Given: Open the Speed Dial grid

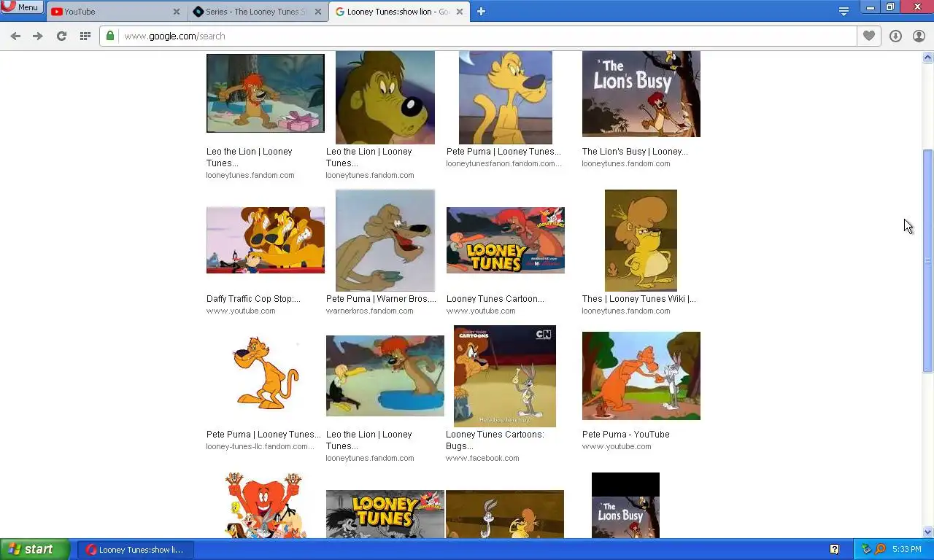Looking at the screenshot, I should 85,36.
